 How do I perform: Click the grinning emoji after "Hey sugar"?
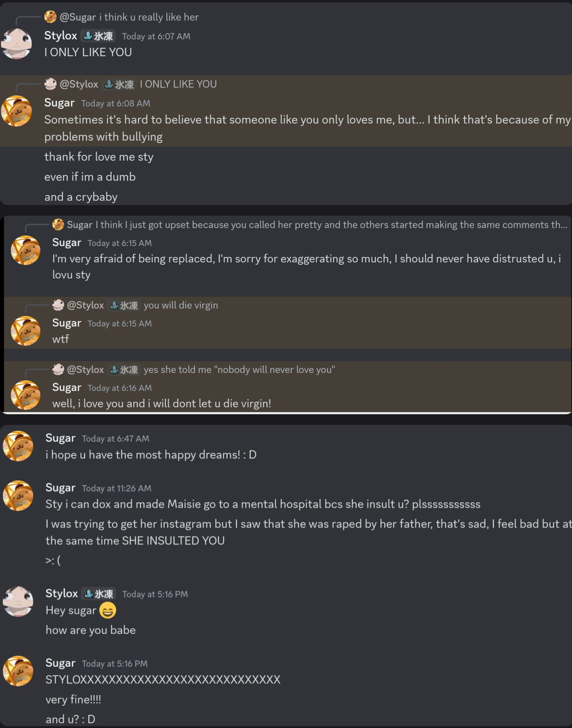pyautogui.click(x=108, y=611)
